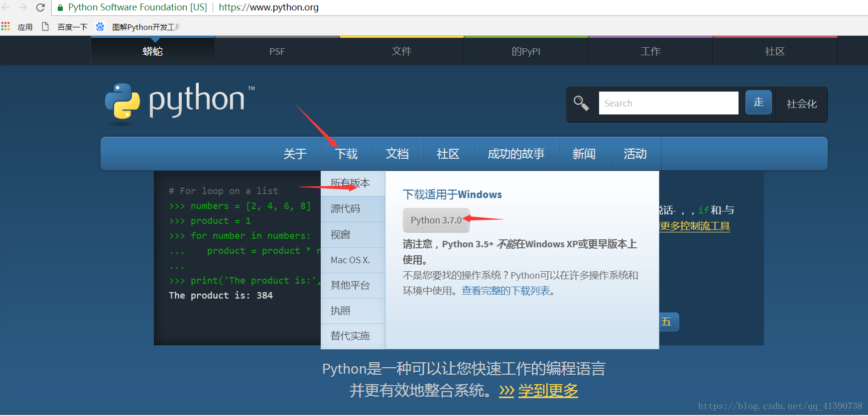Click the 下载适用于Windows heading
The height and width of the screenshot is (416, 868).
point(452,195)
